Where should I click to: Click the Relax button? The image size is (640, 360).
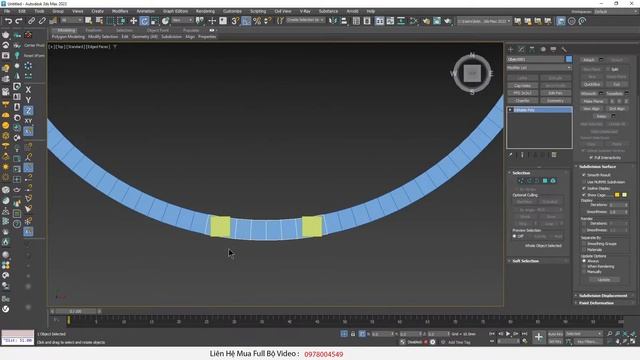pyautogui.click(x=601, y=116)
